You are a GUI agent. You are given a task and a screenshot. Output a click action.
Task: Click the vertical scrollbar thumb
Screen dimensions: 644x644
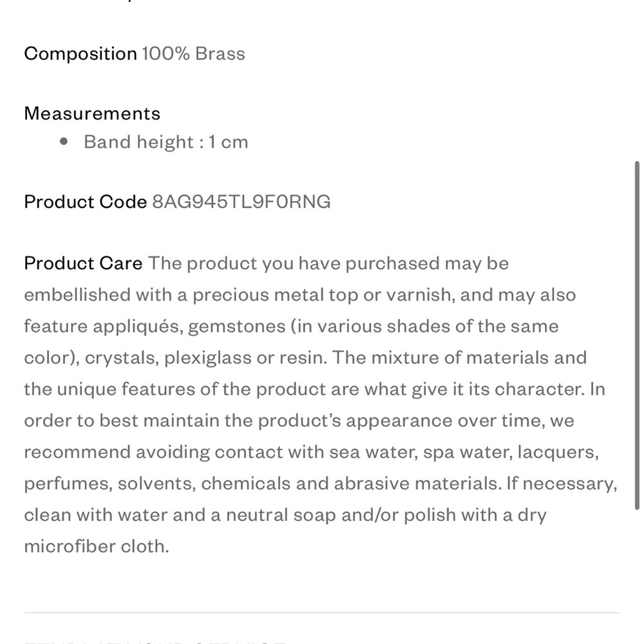point(638,335)
